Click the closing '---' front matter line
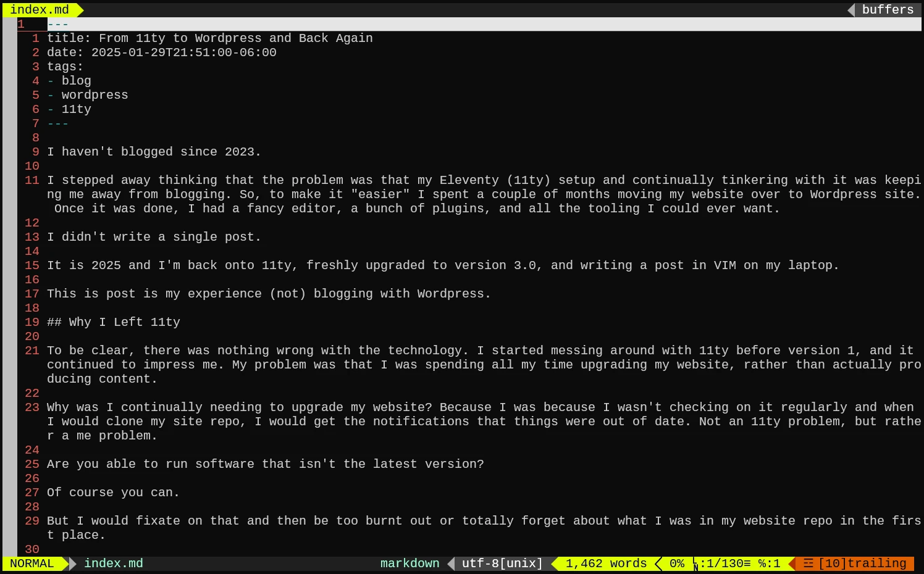 [58, 123]
